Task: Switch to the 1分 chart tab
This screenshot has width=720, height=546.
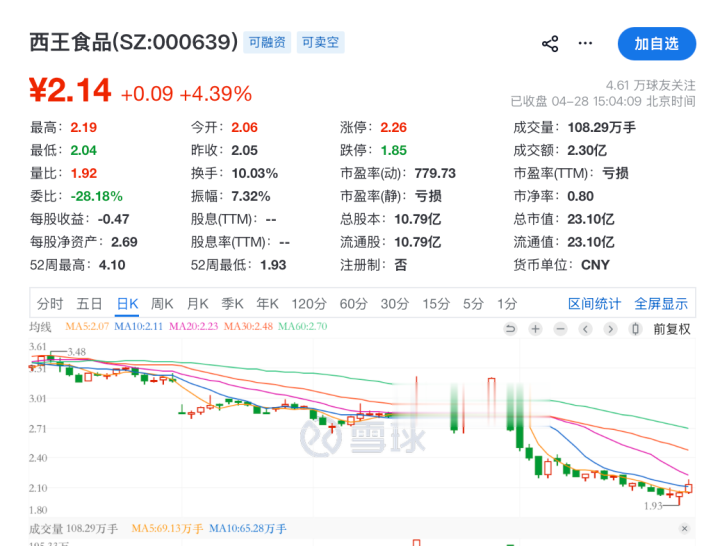Action: 507,304
